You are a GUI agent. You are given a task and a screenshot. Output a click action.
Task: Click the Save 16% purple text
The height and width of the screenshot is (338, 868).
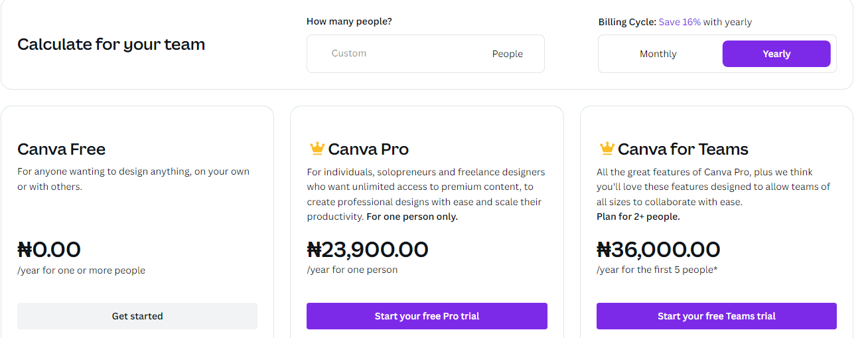679,22
